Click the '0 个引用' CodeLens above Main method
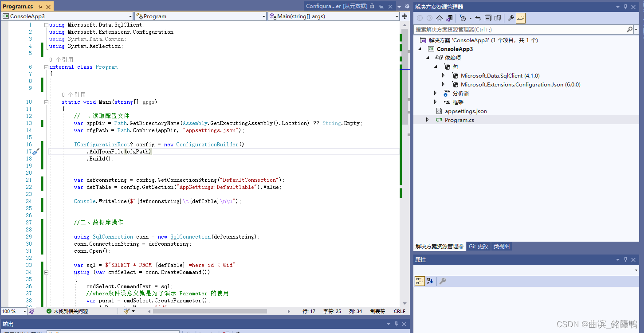 tap(74, 95)
